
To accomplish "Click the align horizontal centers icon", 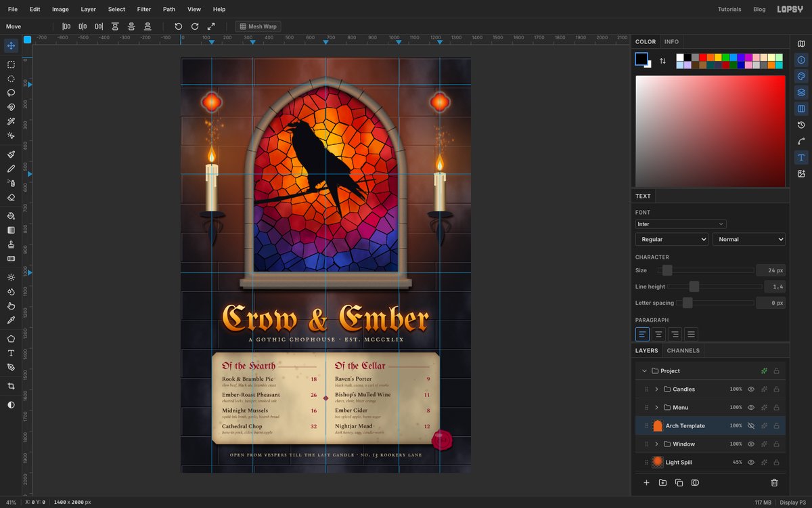I will [x=82, y=26].
